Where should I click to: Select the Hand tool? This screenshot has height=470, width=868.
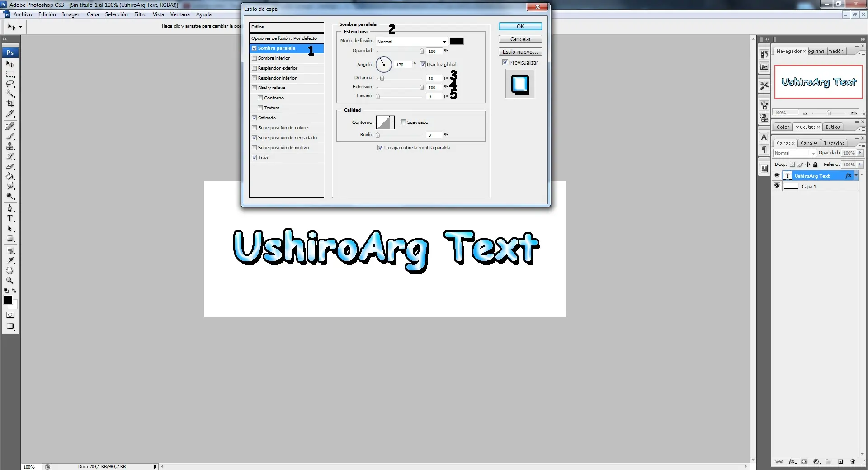point(10,270)
